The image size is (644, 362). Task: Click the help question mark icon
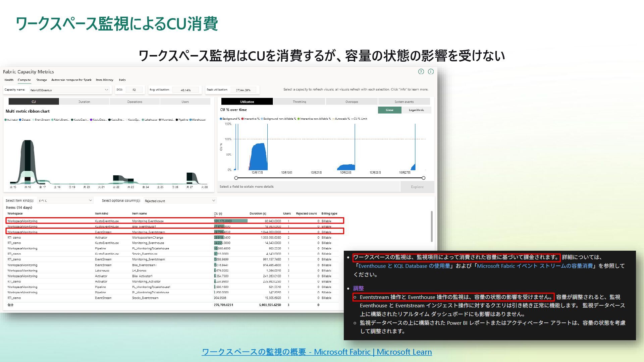(421, 71)
